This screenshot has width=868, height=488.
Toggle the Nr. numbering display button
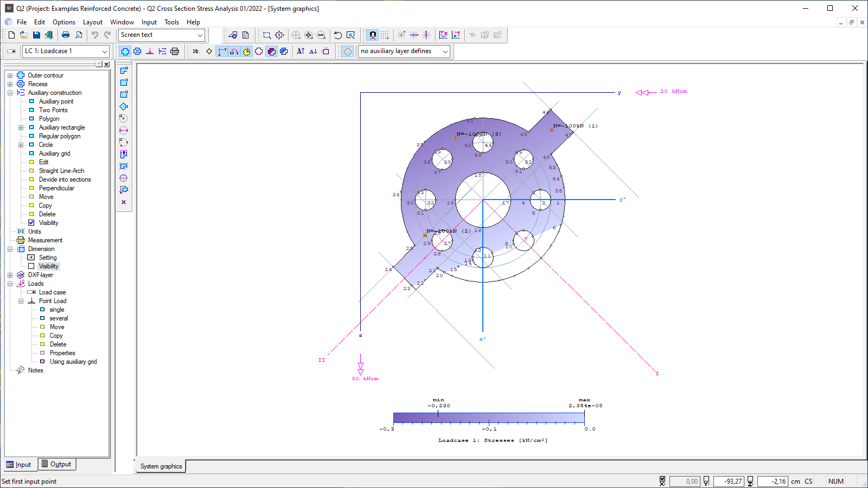pos(196,51)
